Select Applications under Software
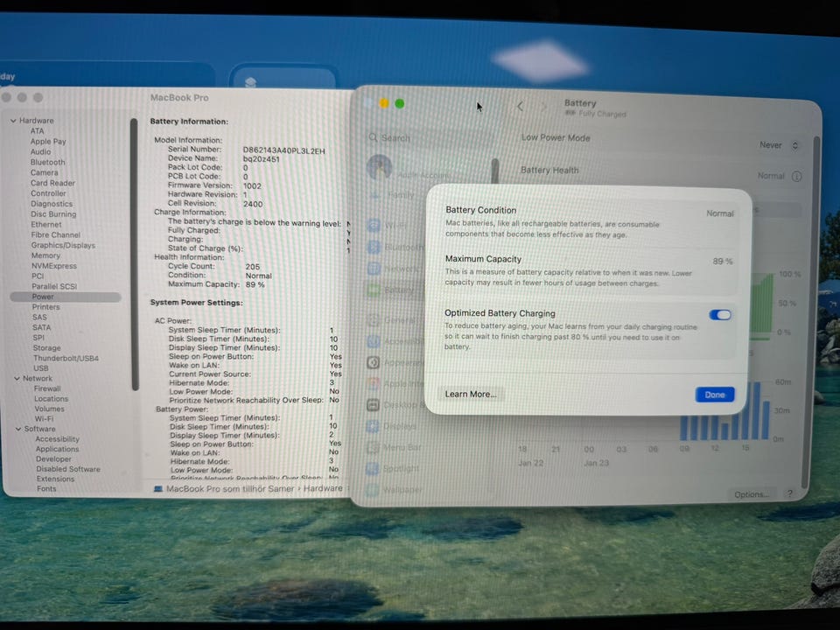This screenshot has height=630, width=840. click(58, 449)
